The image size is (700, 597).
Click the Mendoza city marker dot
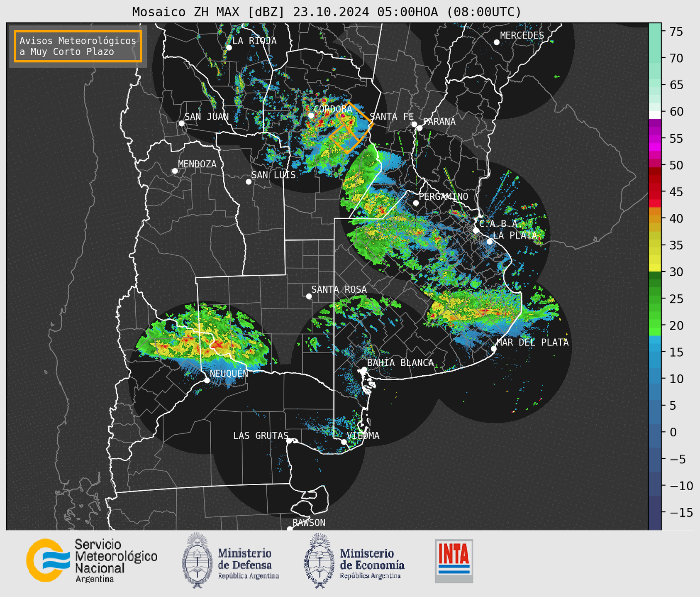coord(175,171)
